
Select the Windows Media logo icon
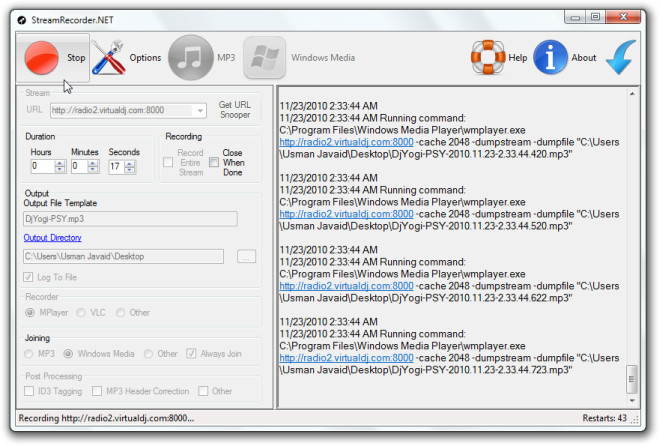(x=265, y=58)
